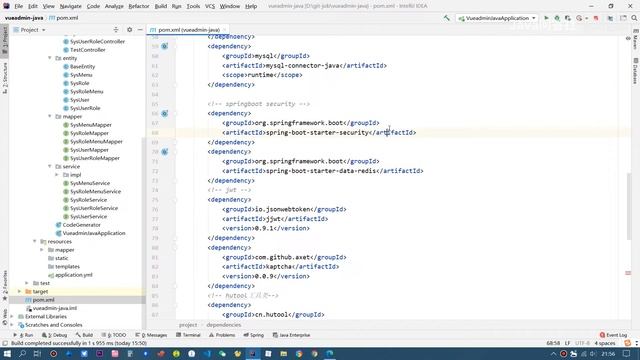The height and width of the screenshot is (360, 640).
Task: Hide the Project panel with minus icon
Action: [140, 30]
